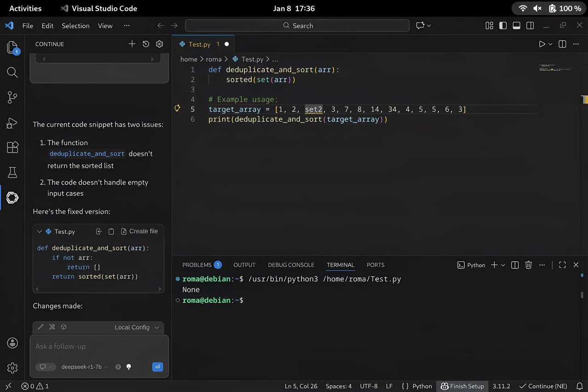Screen dimensions: 588x392
Task: Open the Source Control view
Action: (12, 97)
